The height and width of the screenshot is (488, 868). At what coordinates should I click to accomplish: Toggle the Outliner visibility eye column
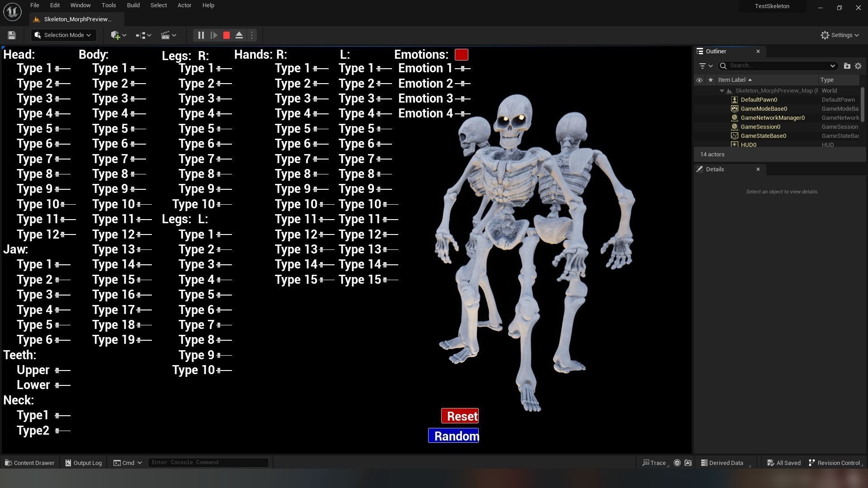point(699,80)
